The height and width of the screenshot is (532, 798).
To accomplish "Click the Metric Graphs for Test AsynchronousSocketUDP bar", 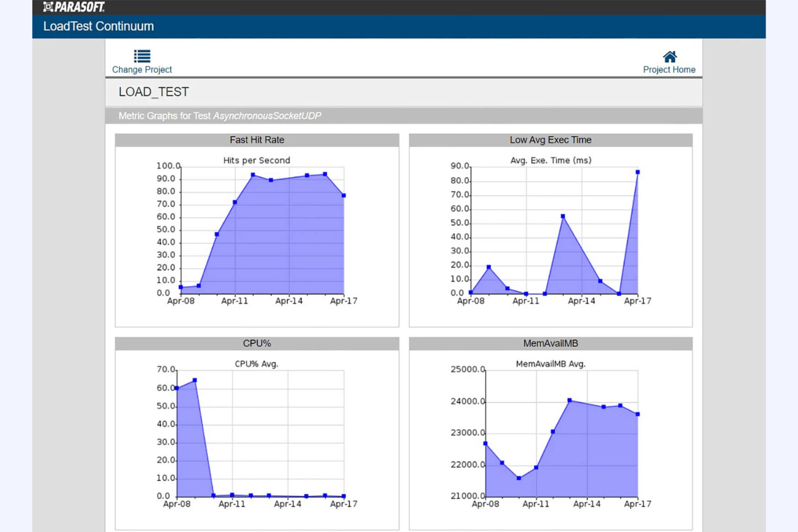I will pos(218,115).
